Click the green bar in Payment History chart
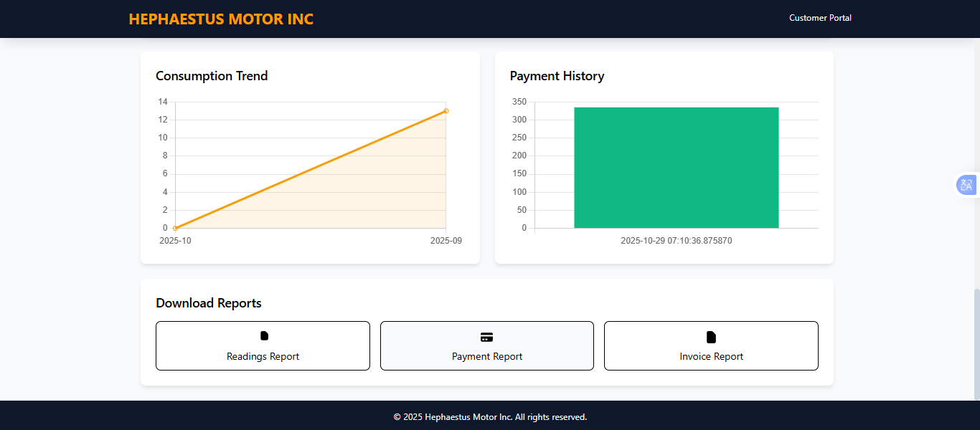Image resolution: width=980 pixels, height=430 pixels. tap(676, 168)
